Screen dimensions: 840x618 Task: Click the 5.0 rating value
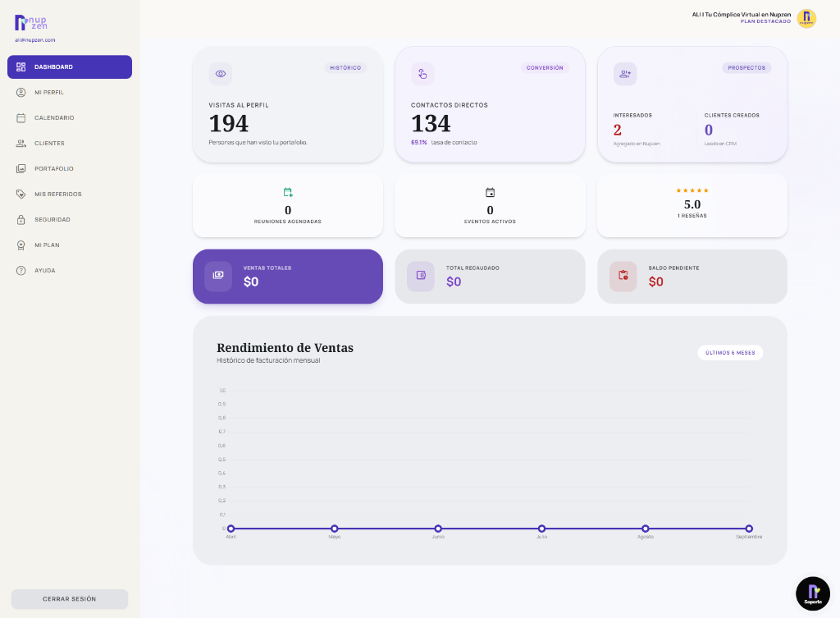[x=692, y=204]
